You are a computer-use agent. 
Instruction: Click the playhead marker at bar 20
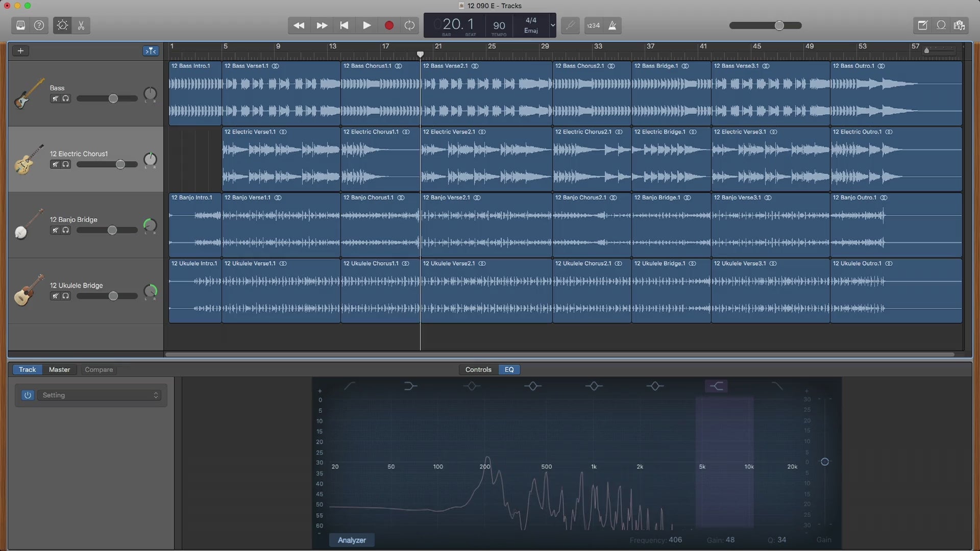(x=420, y=54)
